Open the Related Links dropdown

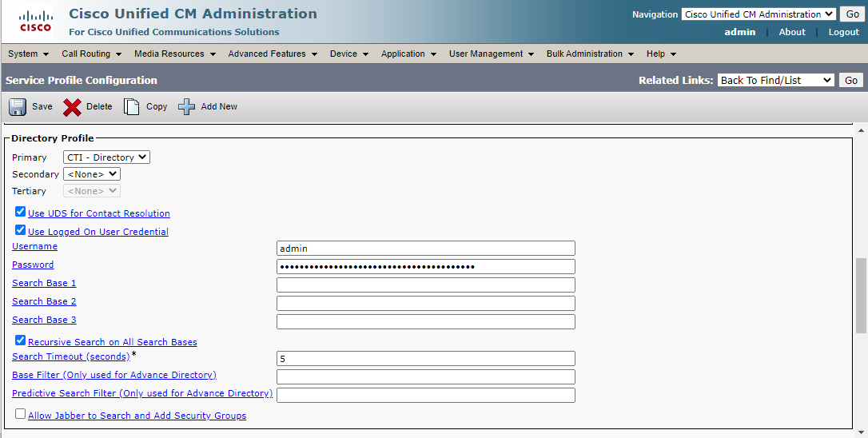(x=775, y=80)
